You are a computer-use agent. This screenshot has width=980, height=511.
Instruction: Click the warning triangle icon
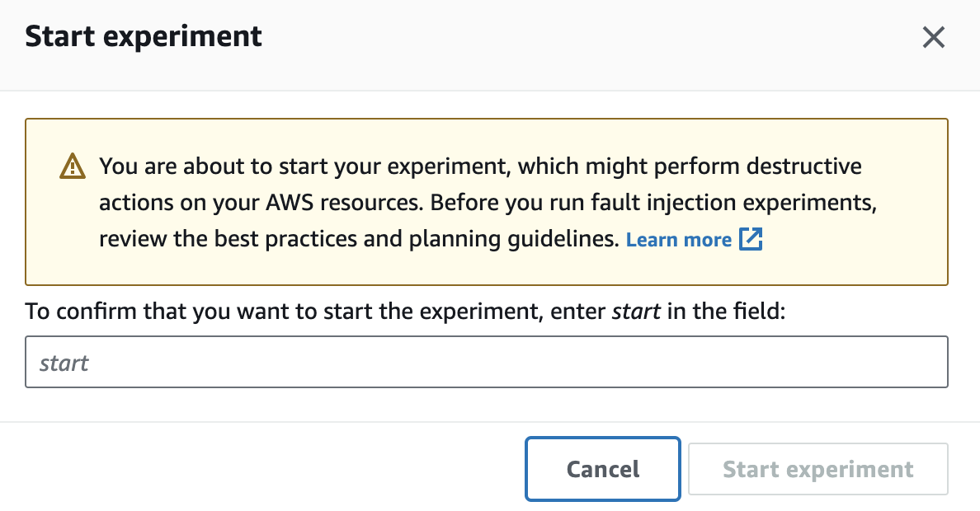73,166
